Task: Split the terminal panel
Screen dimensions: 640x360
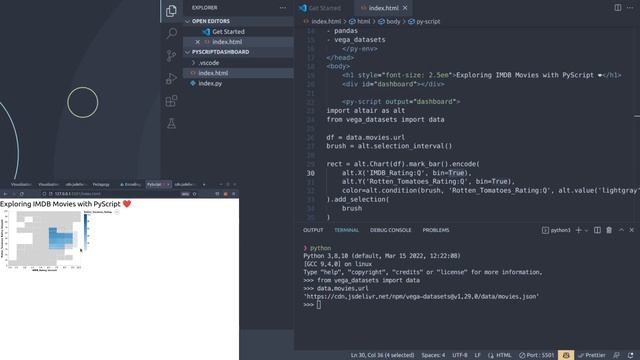Action: [597, 230]
